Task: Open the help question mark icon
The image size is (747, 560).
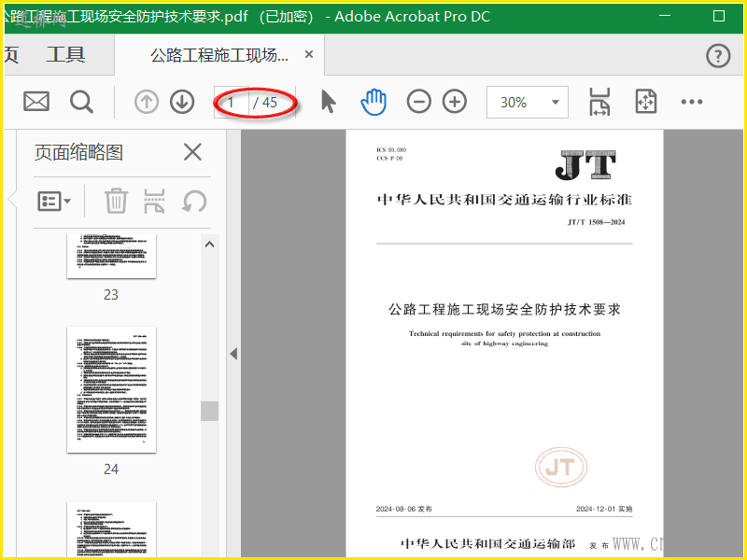Action: point(718,56)
